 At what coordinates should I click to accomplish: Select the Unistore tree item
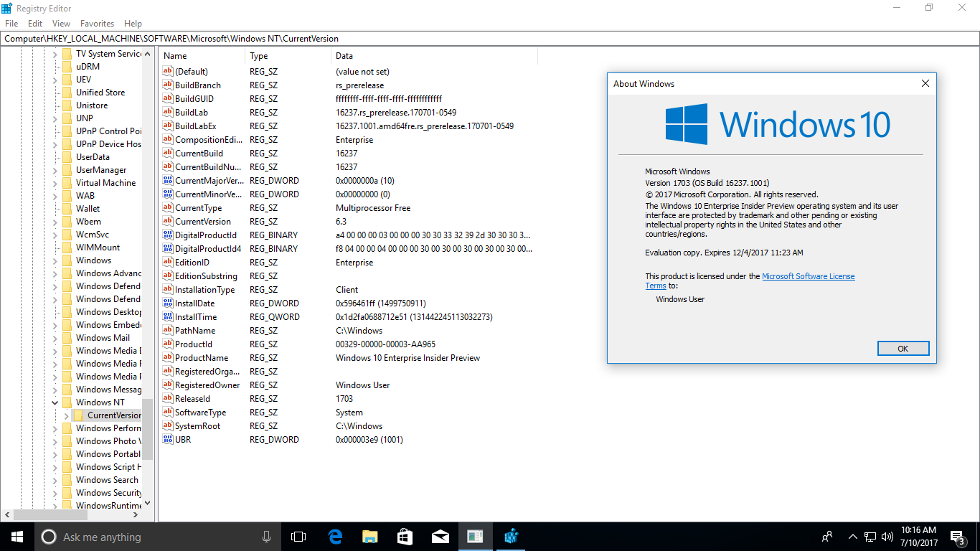tap(92, 105)
